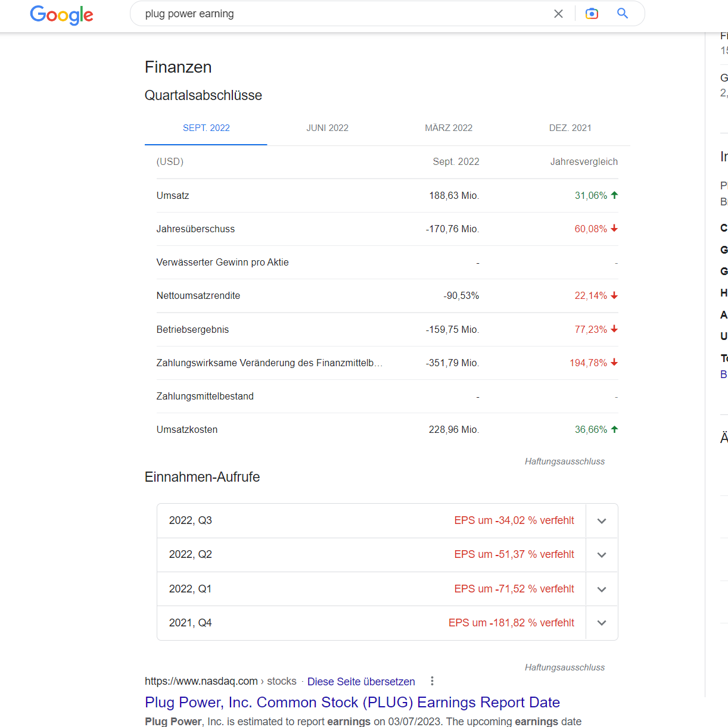The height and width of the screenshot is (727, 728).
Task: Click the magnifying glass search button
Action: coord(623,14)
